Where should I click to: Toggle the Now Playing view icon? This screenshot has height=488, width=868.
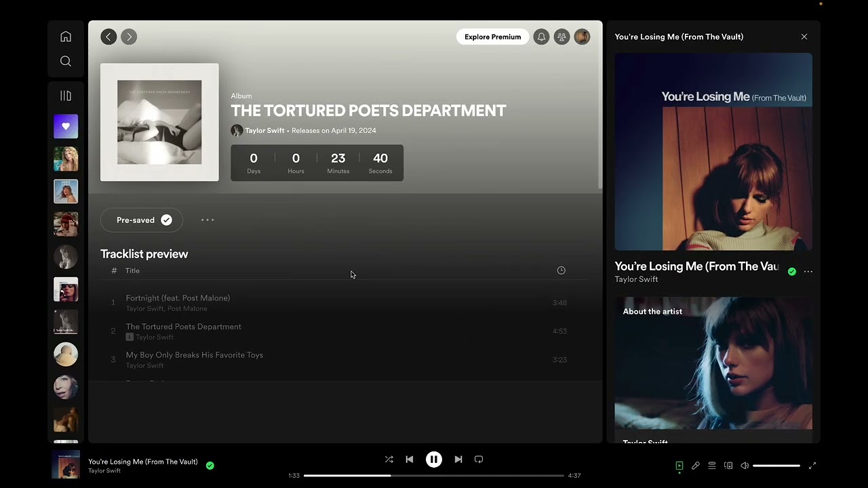coord(679,466)
